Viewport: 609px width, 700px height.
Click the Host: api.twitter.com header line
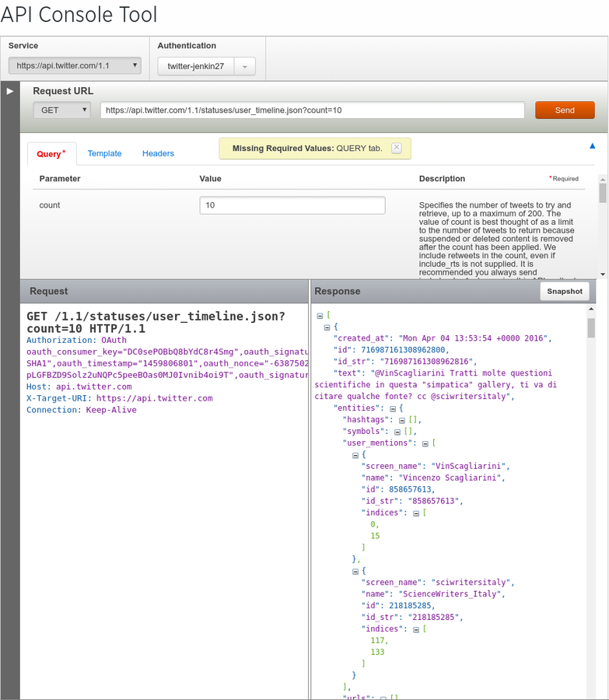pyautogui.click(x=79, y=387)
